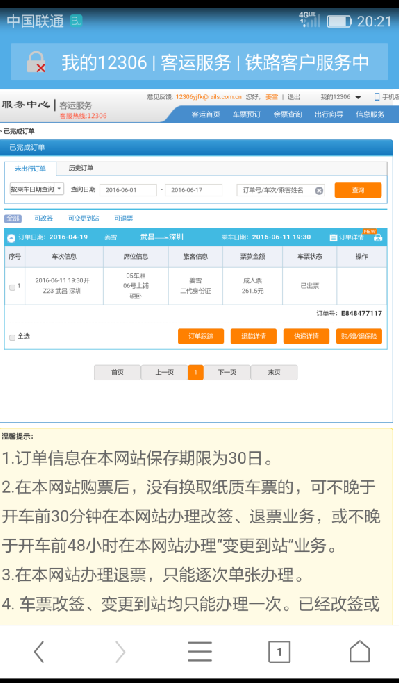
Task: Go to 上一页 in the pagination
Action: [164, 372]
